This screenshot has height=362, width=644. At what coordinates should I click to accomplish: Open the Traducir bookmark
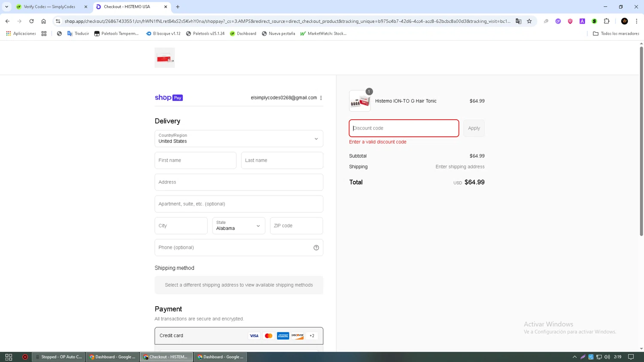[78, 33]
